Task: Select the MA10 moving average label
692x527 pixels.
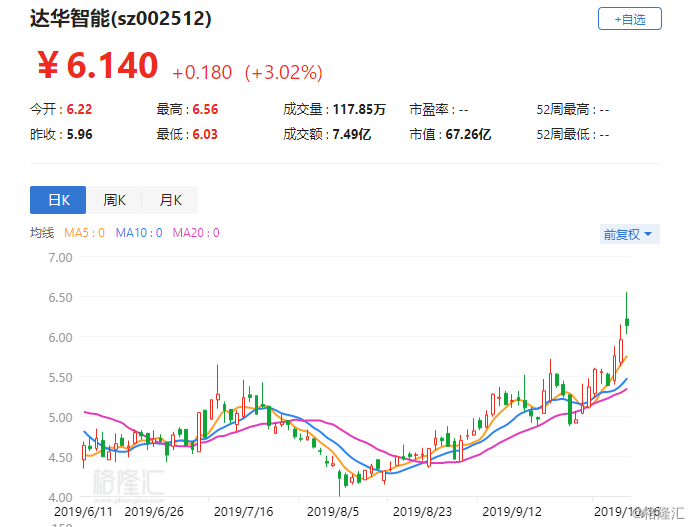Action: (139, 233)
